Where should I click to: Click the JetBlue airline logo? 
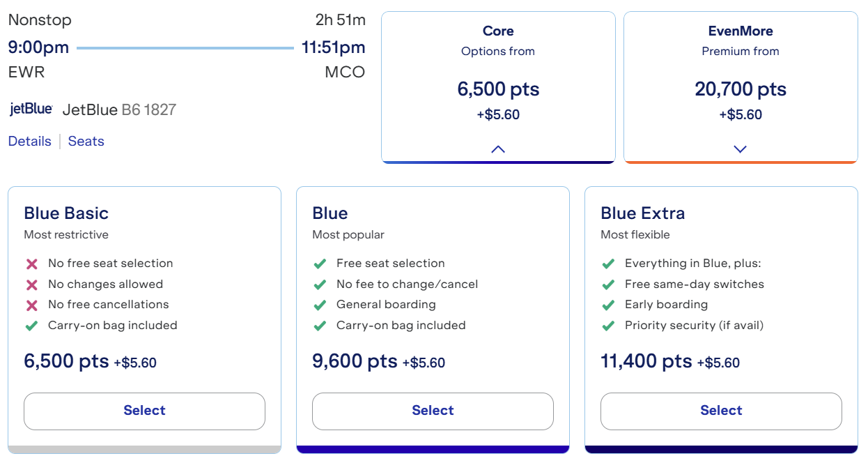click(x=31, y=109)
